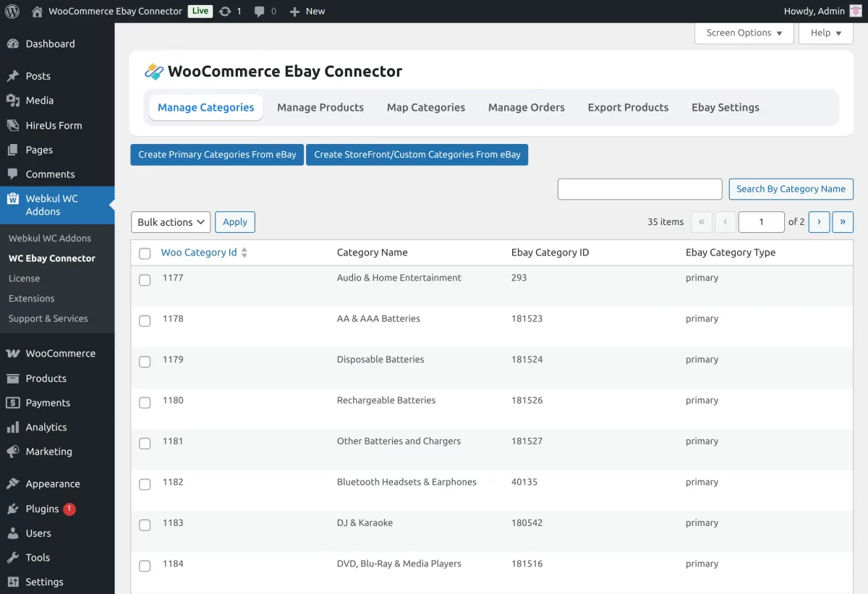
Task: Click the plus New icon
Action: pyautogui.click(x=294, y=12)
